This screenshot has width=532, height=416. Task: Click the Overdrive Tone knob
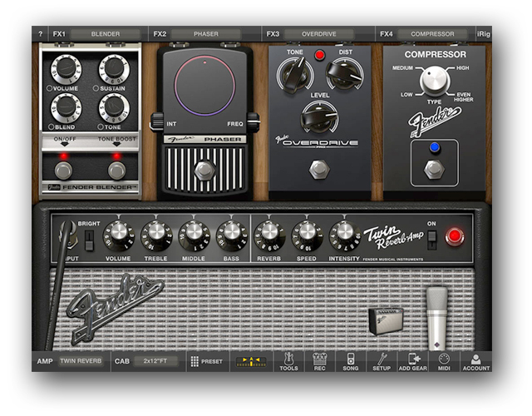[x=295, y=75]
